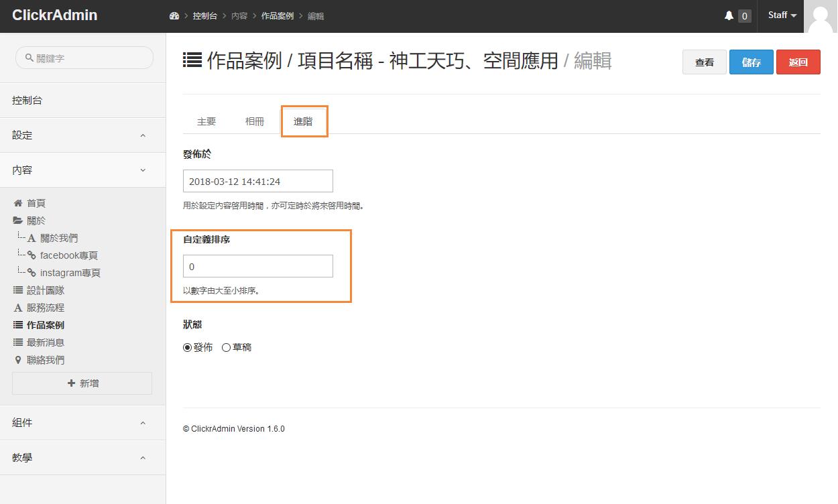
Task: Select the 草稿 radio button
Action: pos(226,347)
